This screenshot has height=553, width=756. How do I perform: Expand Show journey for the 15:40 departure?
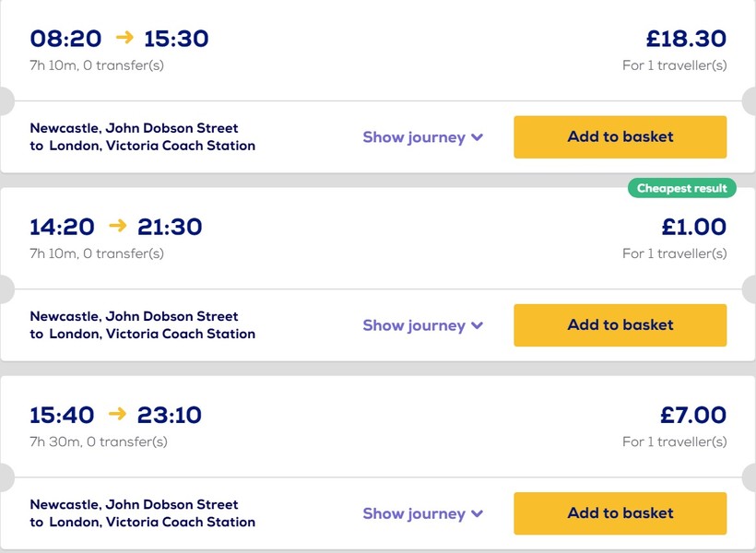point(422,513)
